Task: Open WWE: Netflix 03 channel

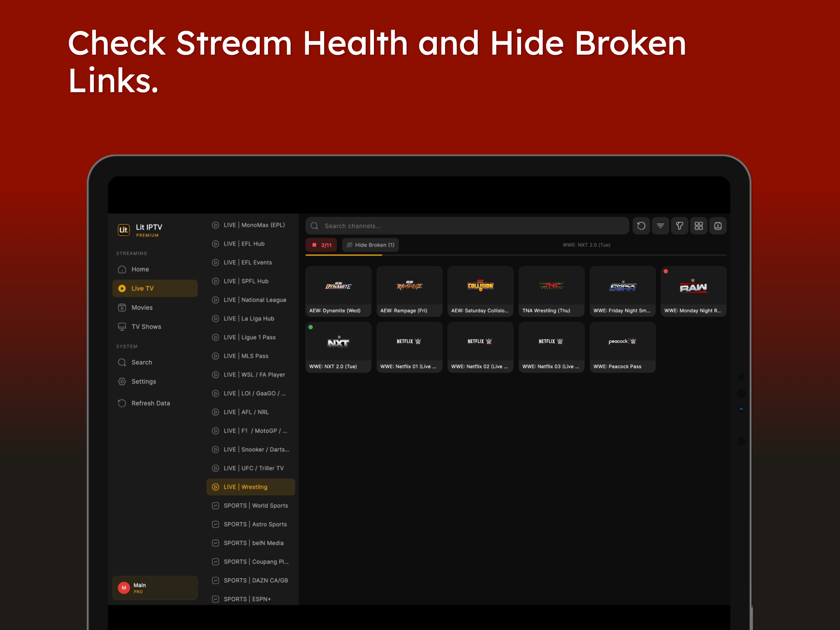Action: [x=551, y=347]
